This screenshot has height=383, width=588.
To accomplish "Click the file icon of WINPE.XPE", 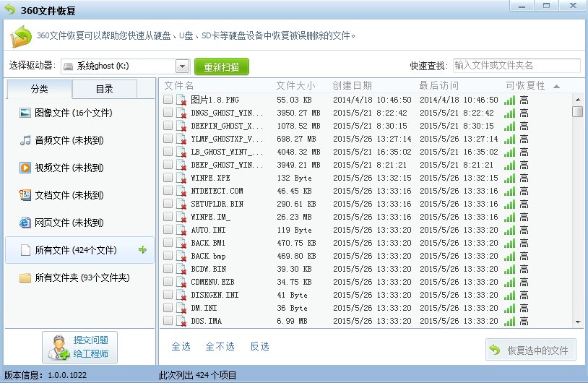I will [181, 178].
